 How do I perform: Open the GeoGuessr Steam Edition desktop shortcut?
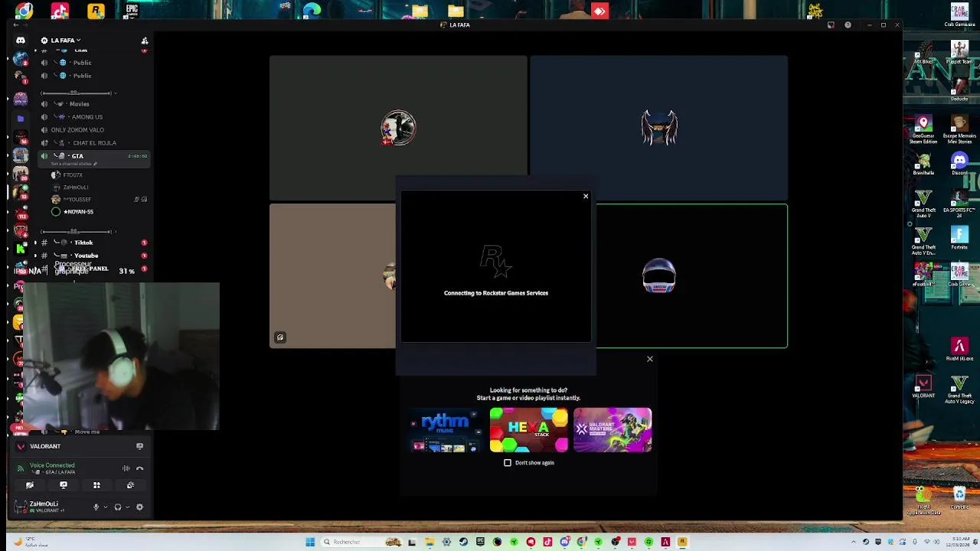point(923,130)
